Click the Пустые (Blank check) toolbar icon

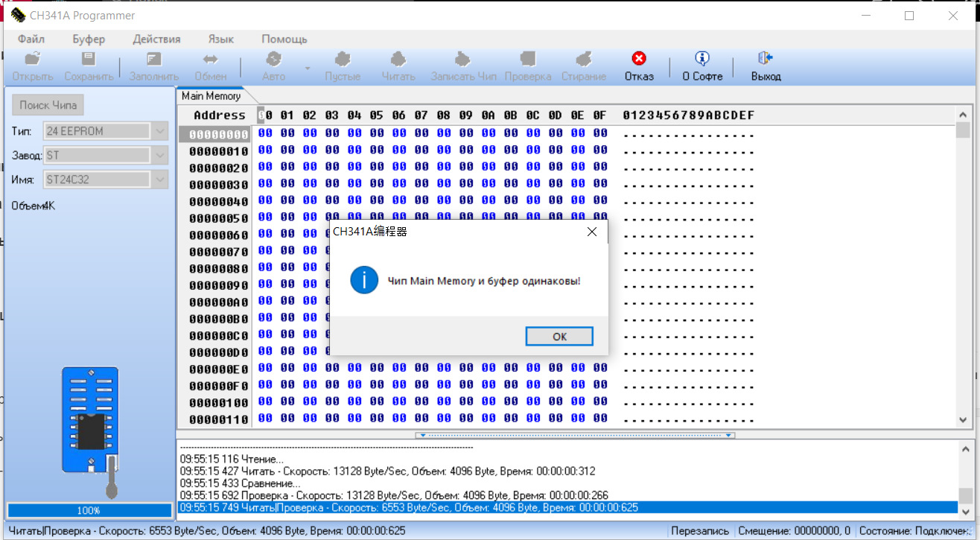(x=343, y=59)
